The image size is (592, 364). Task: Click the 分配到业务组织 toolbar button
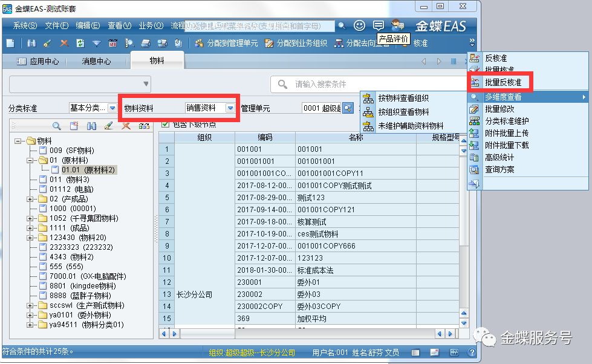click(x=296, y=44)
